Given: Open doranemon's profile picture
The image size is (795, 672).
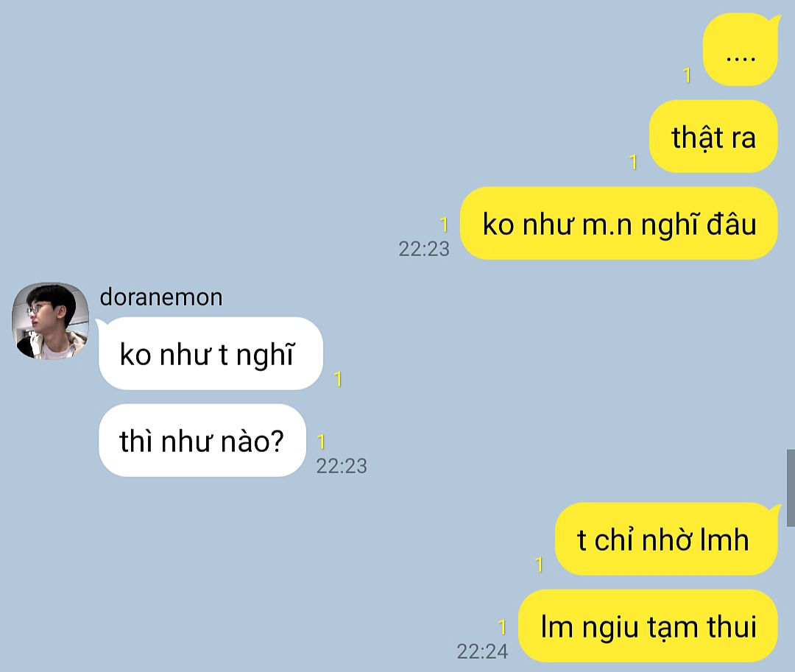Looking at the screenshot, I should 50,321.
